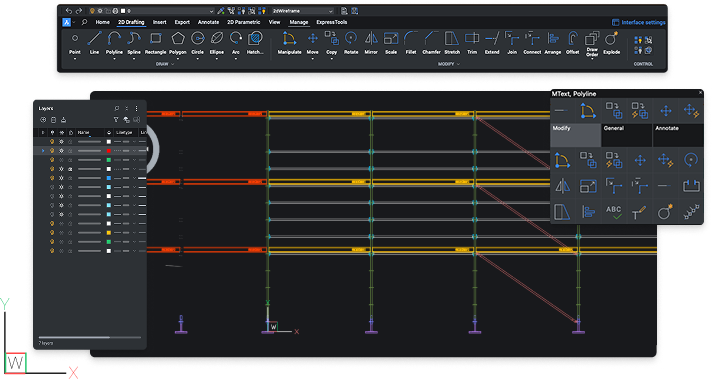Select the General tab in Quad panel
The width and height of the screenshot is (712, 379).
(627, 135)
